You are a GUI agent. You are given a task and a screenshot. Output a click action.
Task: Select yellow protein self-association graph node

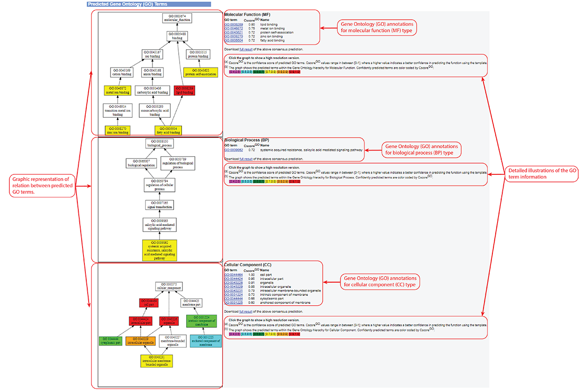pos(201,72)
